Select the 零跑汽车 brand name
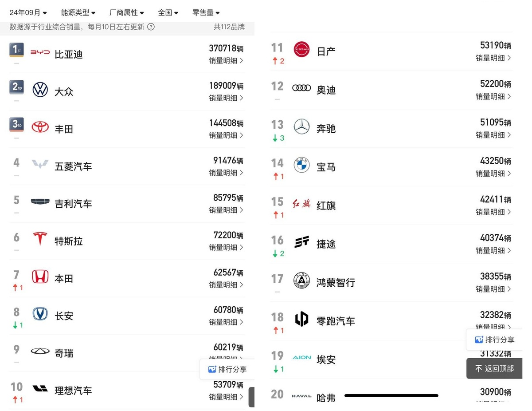Viewport: 532px width, 411px height. (x=336, y=321)
